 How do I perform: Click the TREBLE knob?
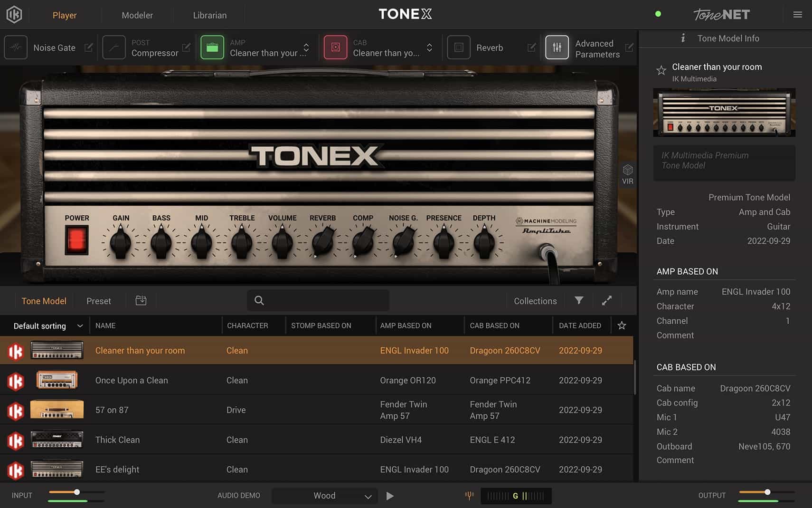(242, 242)
